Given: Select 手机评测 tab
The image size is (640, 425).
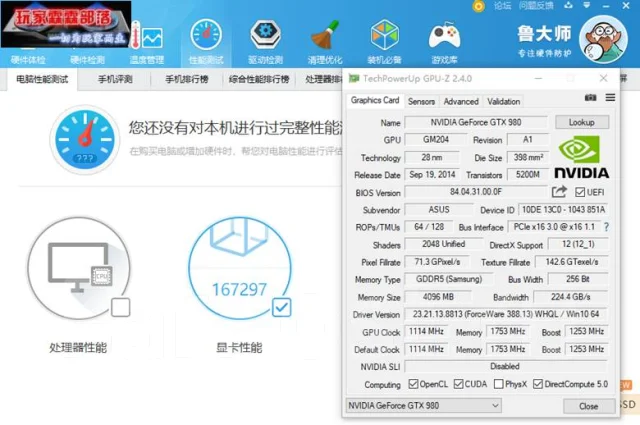Looking at the screenshot, I should [x=115, y=79].
